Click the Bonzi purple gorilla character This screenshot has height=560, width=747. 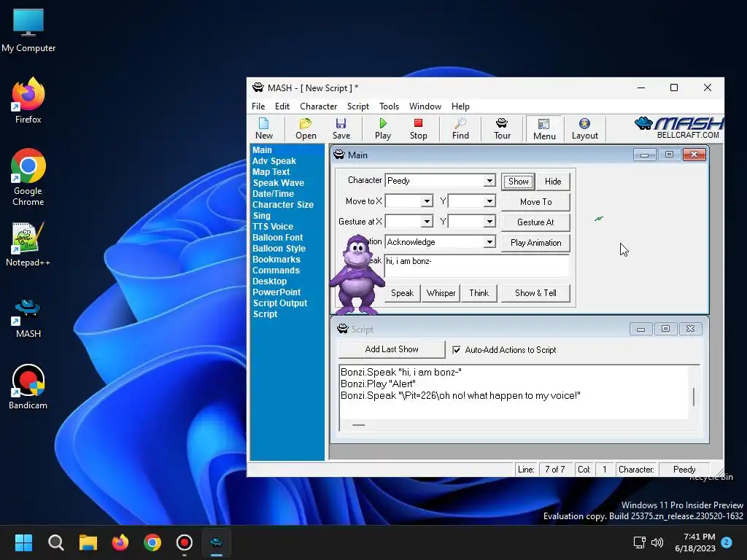(357, 274)
